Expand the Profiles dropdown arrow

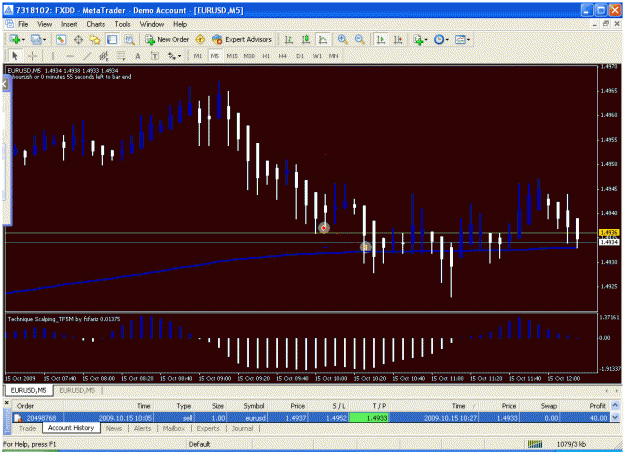point(44,40)
